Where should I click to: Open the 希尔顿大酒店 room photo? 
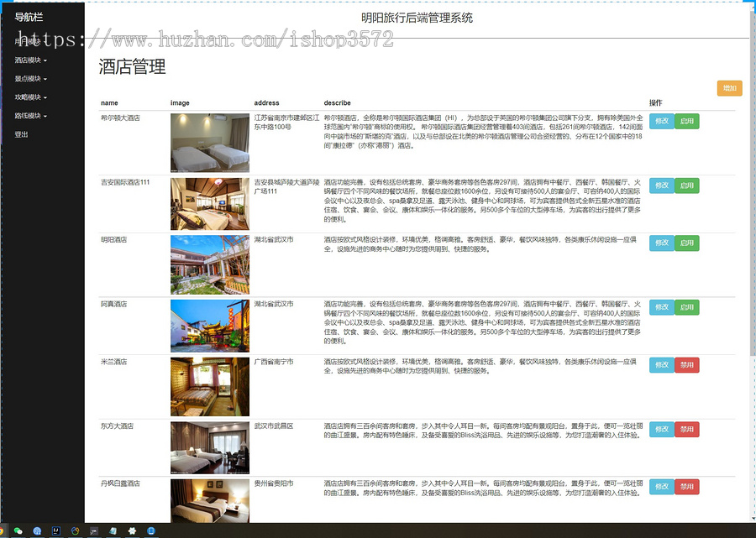tap(210, 143)
